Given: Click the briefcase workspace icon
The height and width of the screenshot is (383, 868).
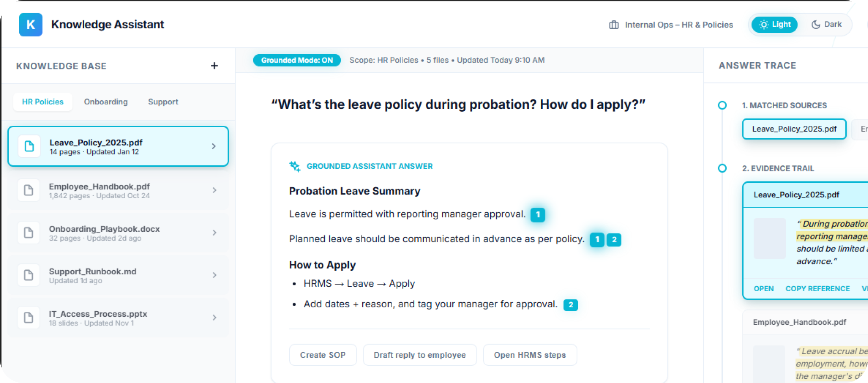Looking at the screenshot, I should (x=614, y=25).
